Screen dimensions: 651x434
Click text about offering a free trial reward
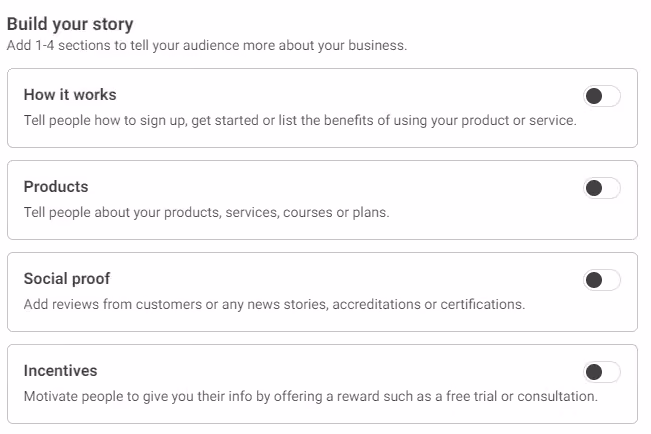tap(311, 396)
